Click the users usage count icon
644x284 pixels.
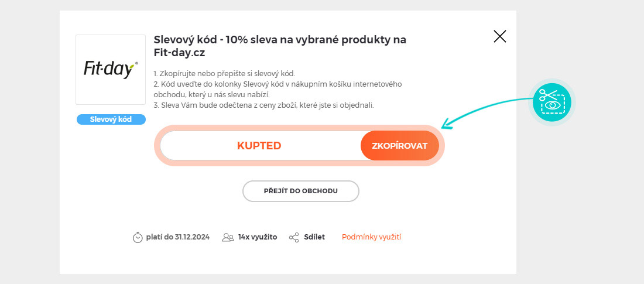coord(228,237)
